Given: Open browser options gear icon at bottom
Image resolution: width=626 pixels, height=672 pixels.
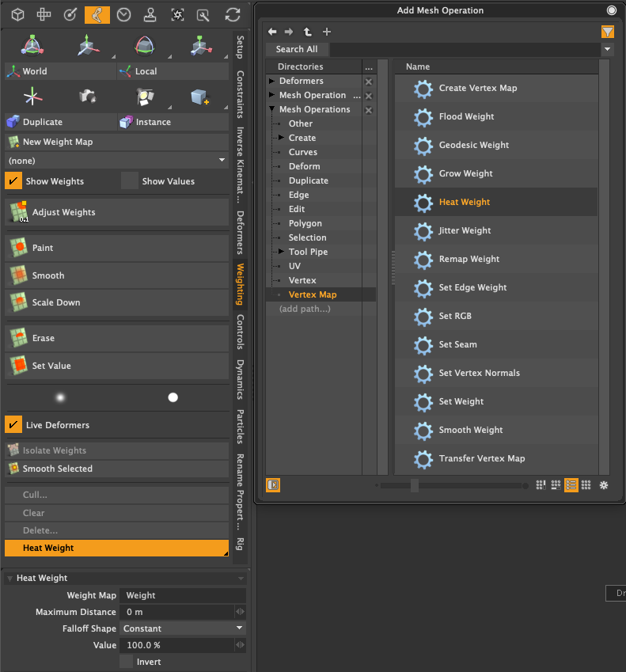Looking at the screenshot, I should [x=603, y=485].
